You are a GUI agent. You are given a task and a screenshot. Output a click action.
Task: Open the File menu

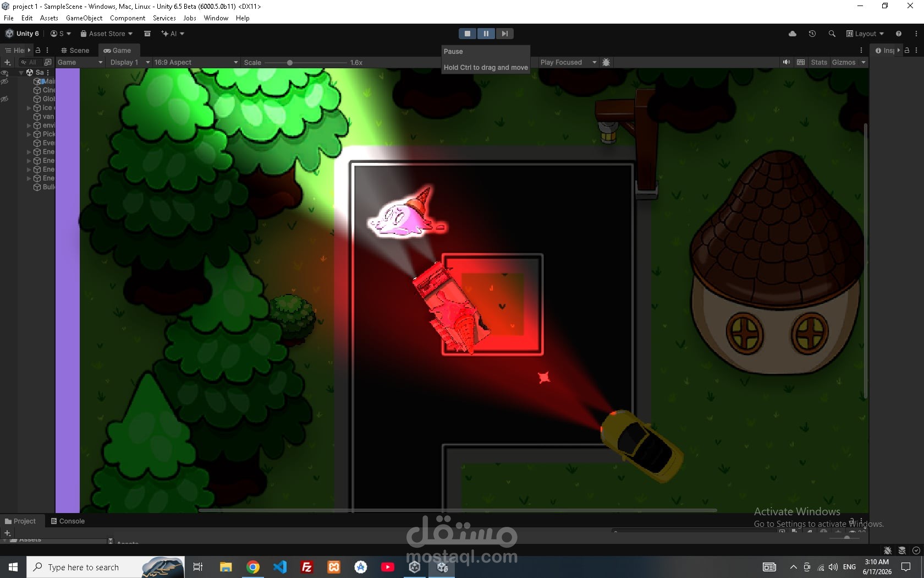pyautogui.click(x=9, y=18)
